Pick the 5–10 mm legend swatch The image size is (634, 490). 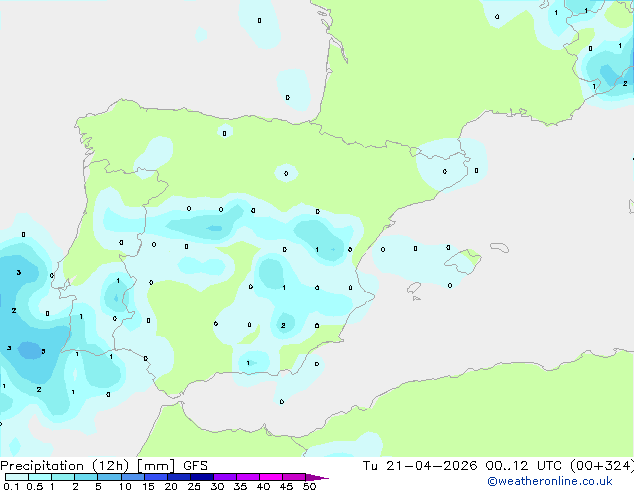[109, 477]
